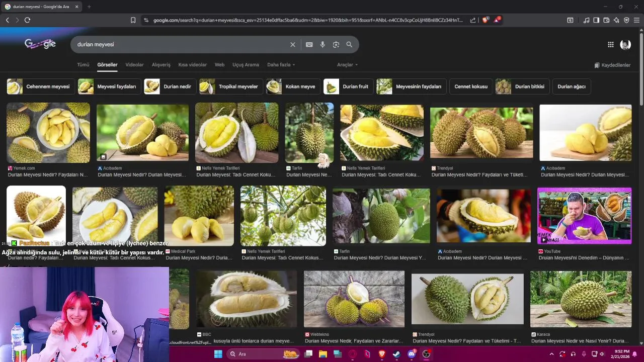Open Leo AI assistant sparkle icon
This screenshot has width=644, height=362.
tap(616, 20)
